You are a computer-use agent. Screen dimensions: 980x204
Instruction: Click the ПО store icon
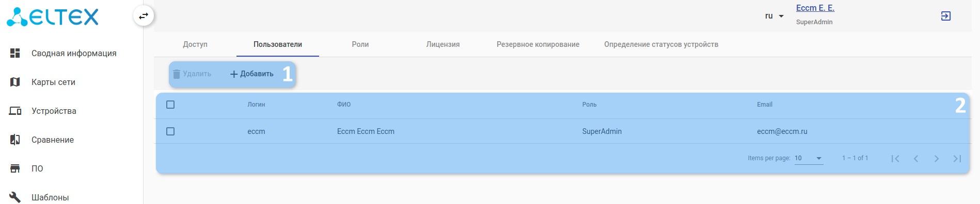pyautogui.click(x=15, y=168)
